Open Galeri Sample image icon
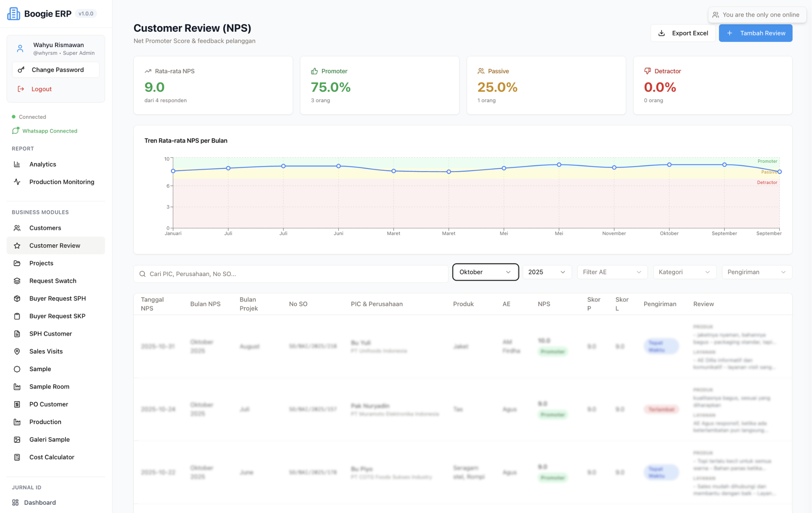Screen dimensions: 812x513 click(17, 439)
